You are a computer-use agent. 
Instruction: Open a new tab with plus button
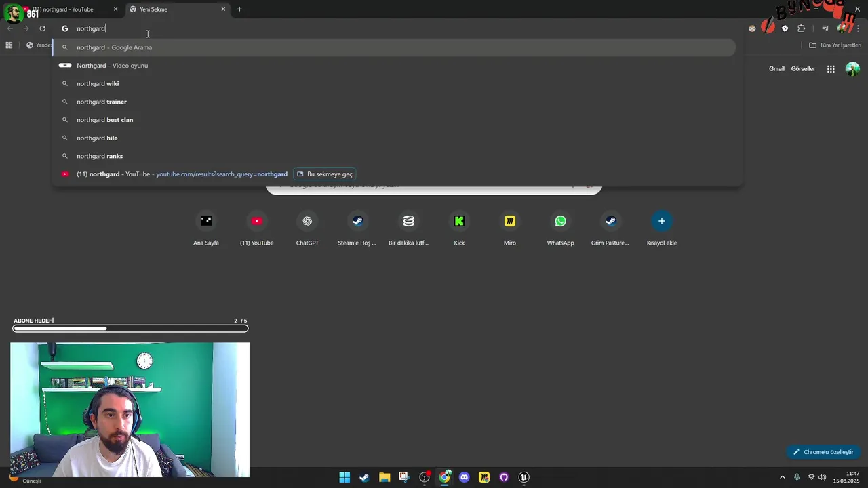point(239,9)
